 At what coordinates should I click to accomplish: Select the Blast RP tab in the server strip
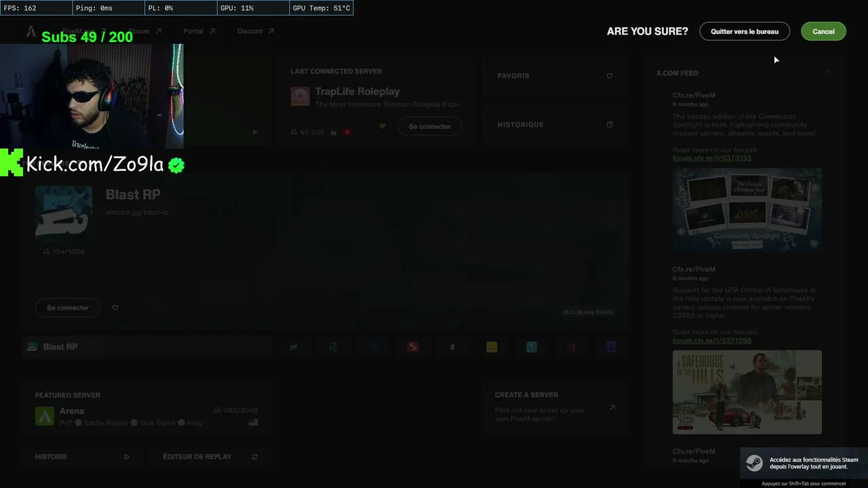(x=146, y=347)
